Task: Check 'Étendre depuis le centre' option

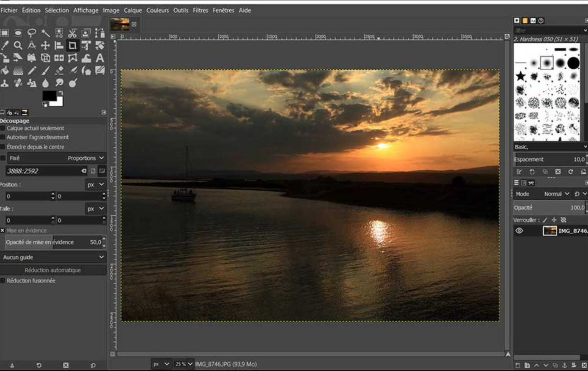Action: 3,147
